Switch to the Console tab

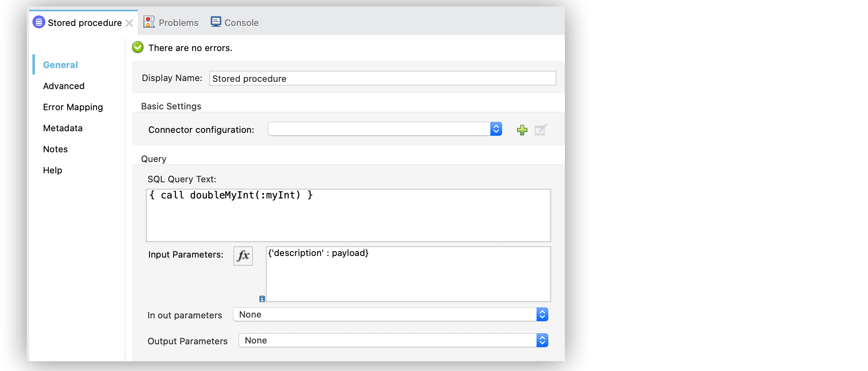[x=235, y=23]
